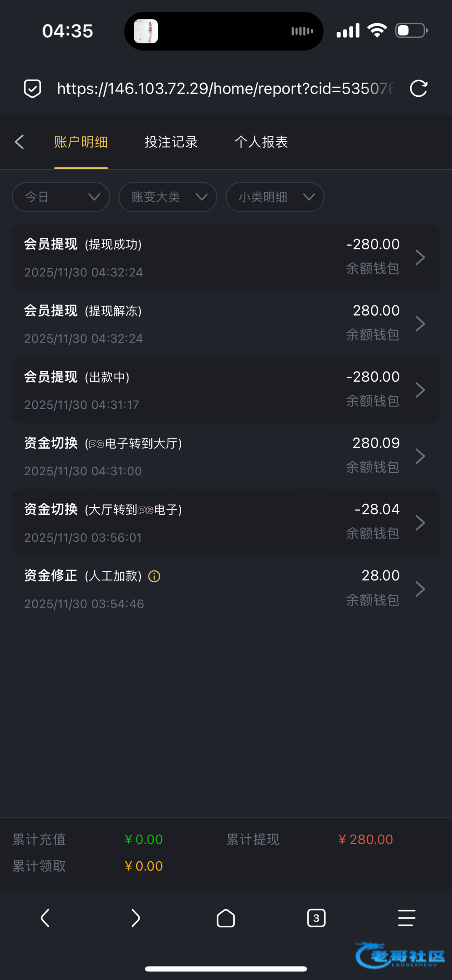Open the 小类明细 filter dropdown

[275, 197]
